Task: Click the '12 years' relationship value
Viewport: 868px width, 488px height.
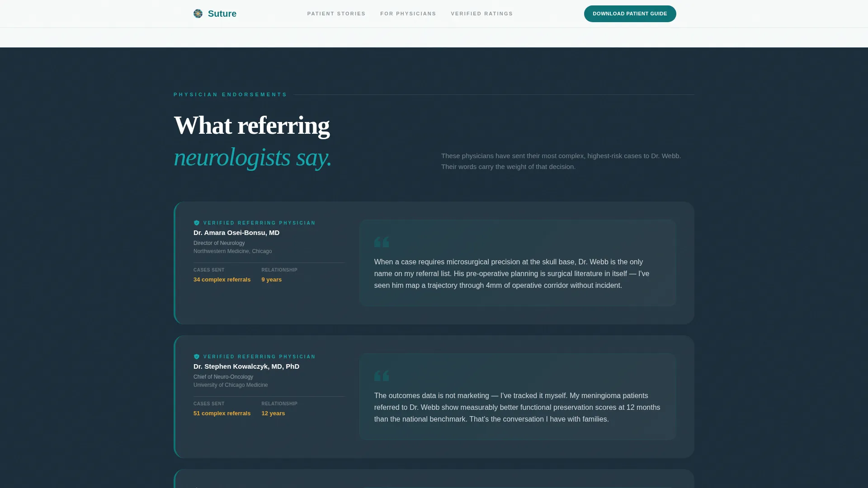Action: coord(273,413)
